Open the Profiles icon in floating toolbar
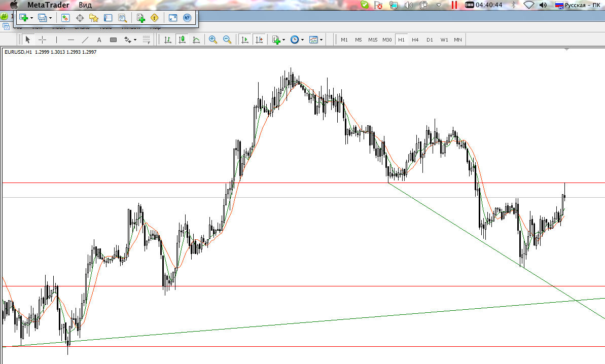The image size is (605, 364). 43,18
